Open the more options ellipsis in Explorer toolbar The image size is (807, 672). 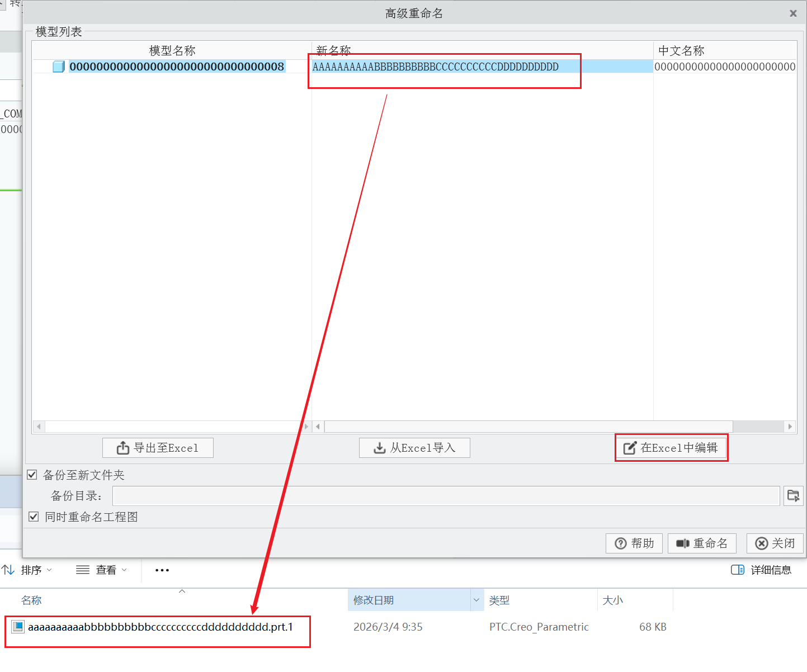[x=162, y=570]
